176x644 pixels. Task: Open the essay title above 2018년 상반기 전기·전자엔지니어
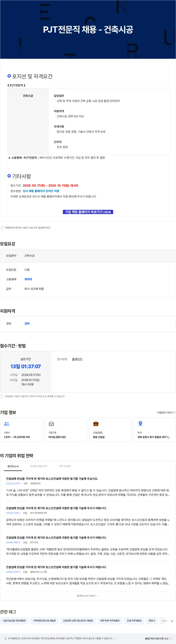click(x=56, y=508)
